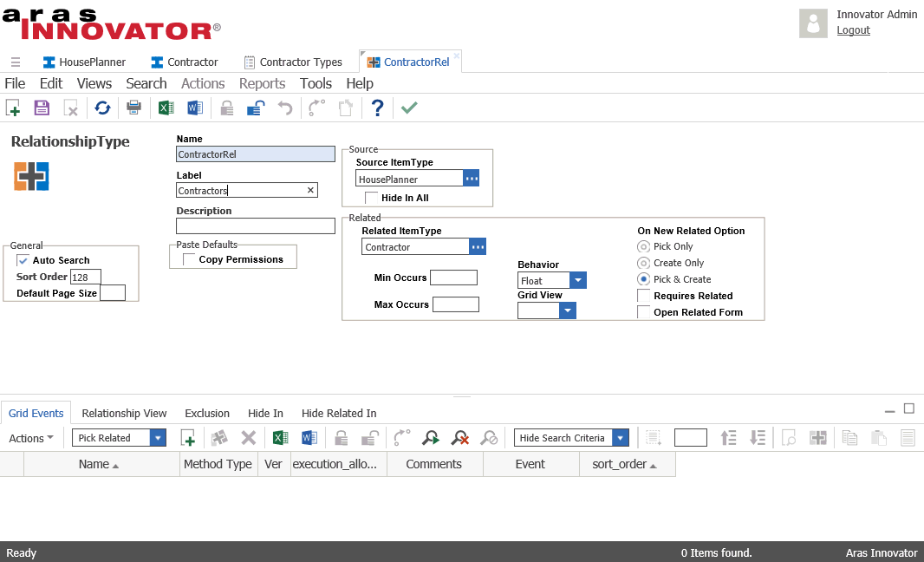Viewport: 924px width, 562px height.
Task: Click the gray Lock icon in main toolbar
Action: pos(227,108)
